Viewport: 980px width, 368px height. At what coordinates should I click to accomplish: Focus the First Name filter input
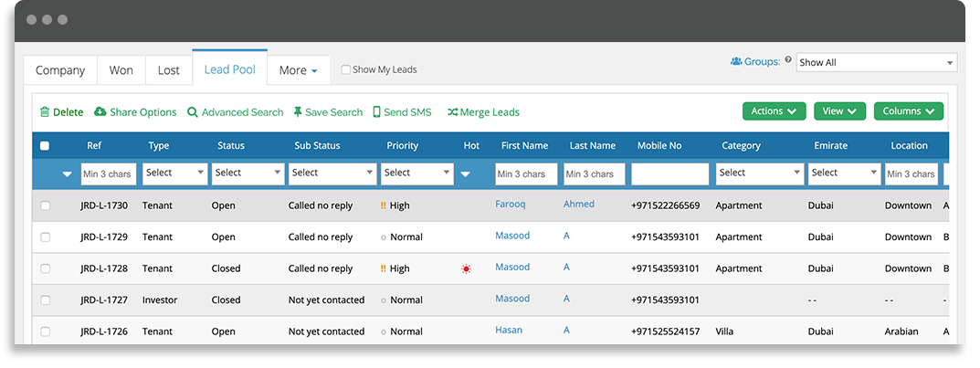[526, 173]
